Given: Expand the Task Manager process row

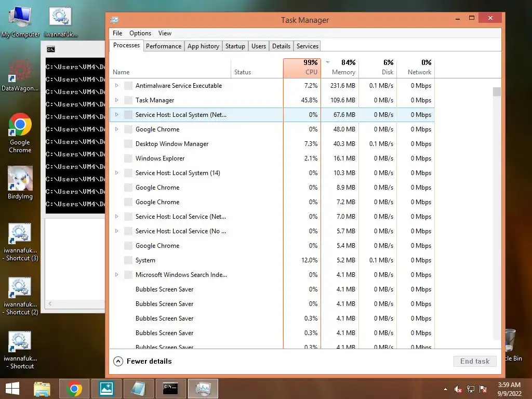Looking at the screenshot, I should (x=117, y=100).
